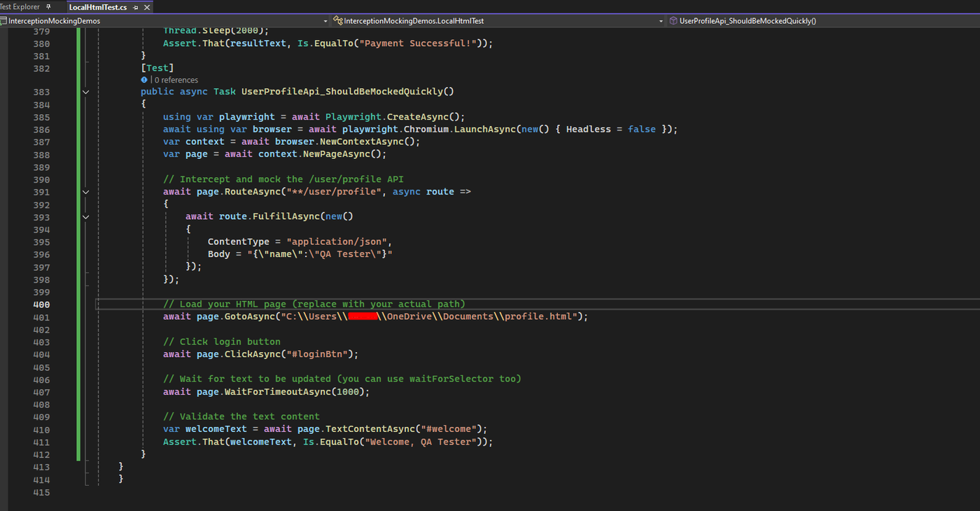Click the method name UserProfileApi_ShouldBeMockedQuickly
The width and height of the screenshot is (980, 511).
click(x=342, y=92)
